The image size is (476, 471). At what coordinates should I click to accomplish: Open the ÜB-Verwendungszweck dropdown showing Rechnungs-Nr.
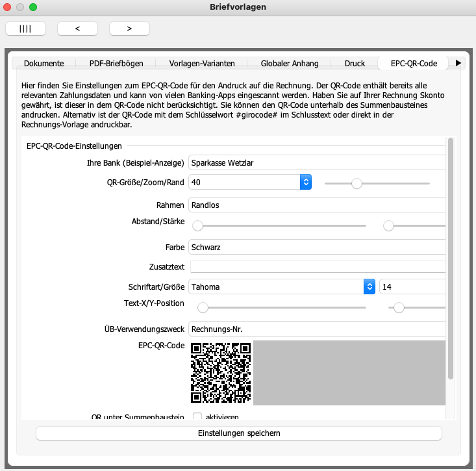317,329
